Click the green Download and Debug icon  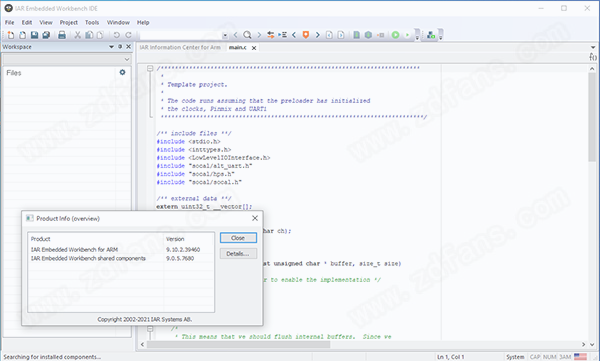click(395, 35)
